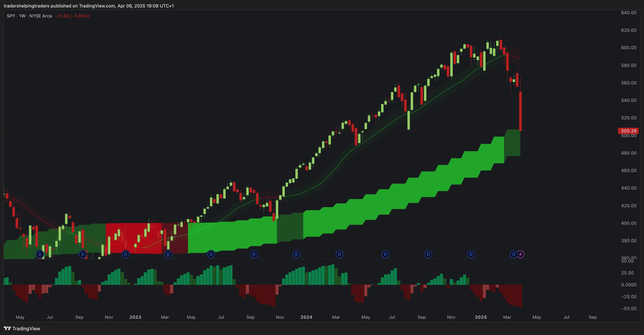The width and height of the screenshot is (644, 335).
Task: Click the 2025 label on time axis
Action: coord(481,317)
